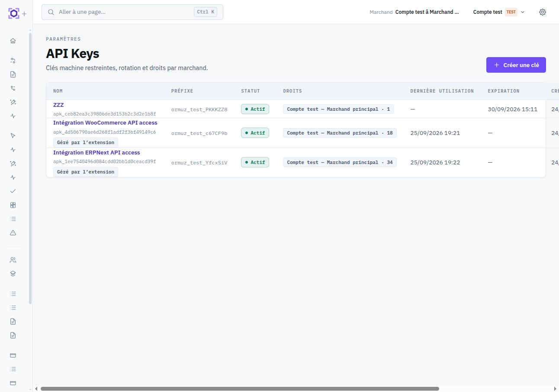
Task: Click the bottom horizontal scrollbar
Action: (240, 389)
